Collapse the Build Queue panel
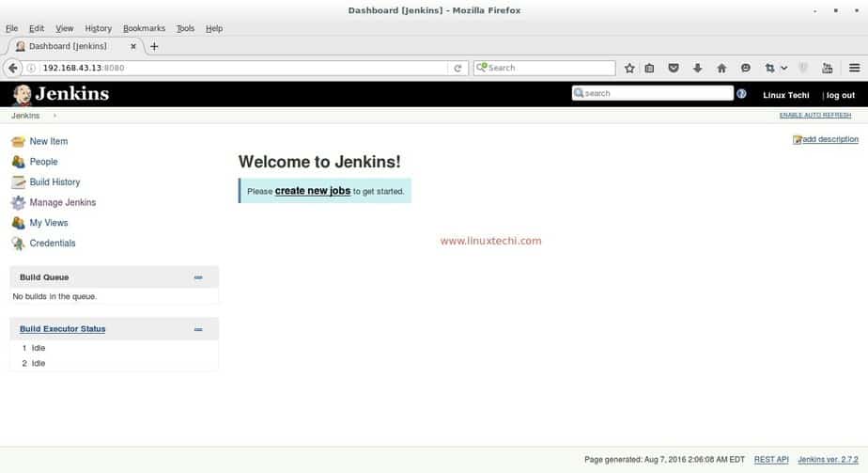Screen dimensions: 868x473 tap(198, 277)
